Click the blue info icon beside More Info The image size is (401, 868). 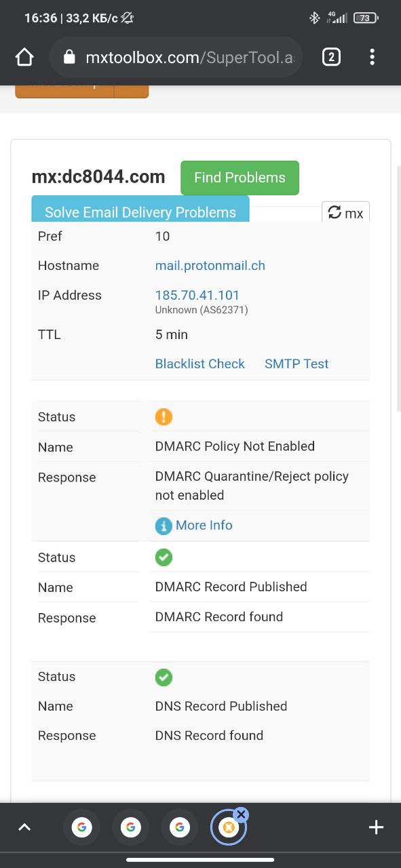tap(164, 526)
